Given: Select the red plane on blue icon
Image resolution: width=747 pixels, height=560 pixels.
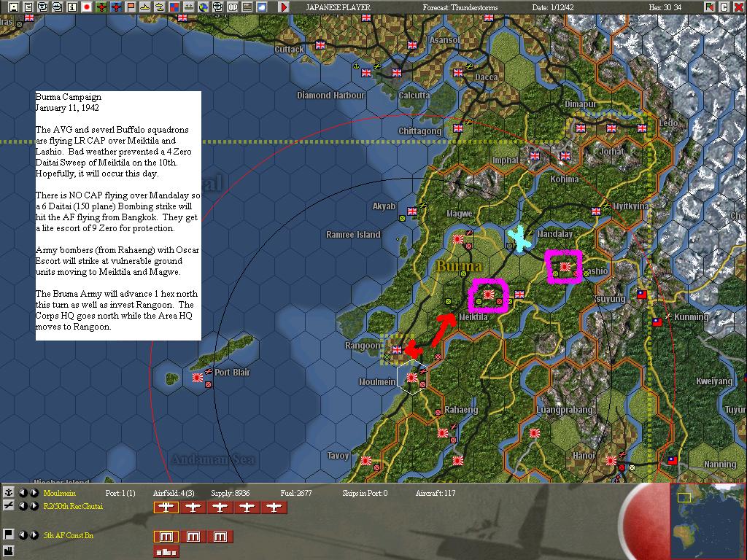Looking at the screenshot, I should (116, 7).
